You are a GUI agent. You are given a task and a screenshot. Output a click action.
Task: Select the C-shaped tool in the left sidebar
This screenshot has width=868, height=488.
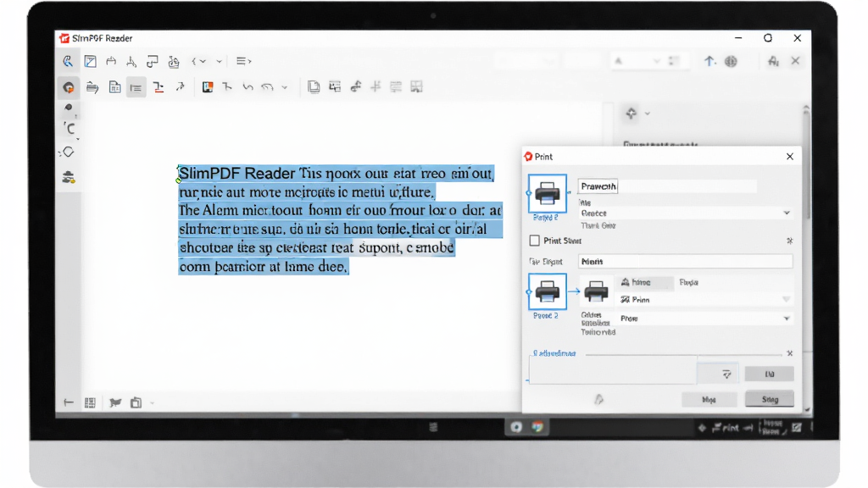pyautogui.click(x=70, y=129)
